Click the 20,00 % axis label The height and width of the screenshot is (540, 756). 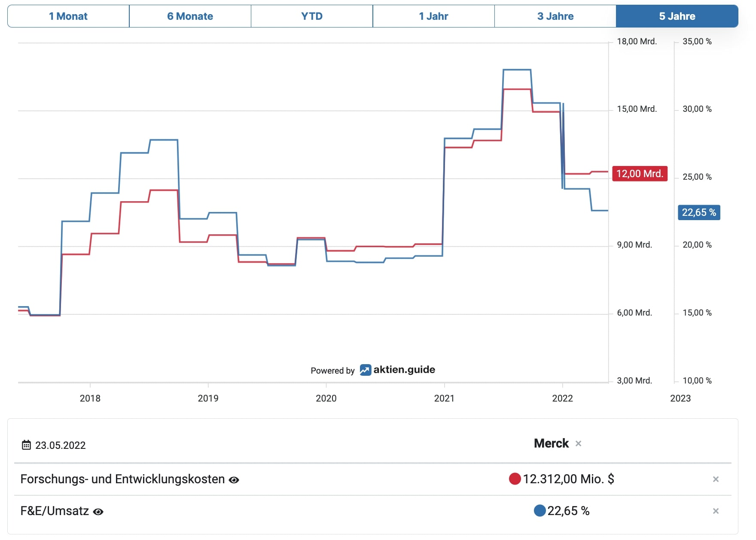click(697, 245)
